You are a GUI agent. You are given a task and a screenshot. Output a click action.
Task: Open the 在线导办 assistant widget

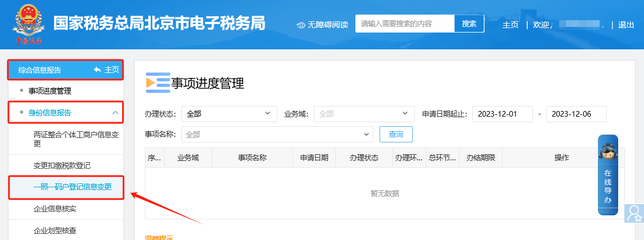pyautogui.click(x=608, y=174)
